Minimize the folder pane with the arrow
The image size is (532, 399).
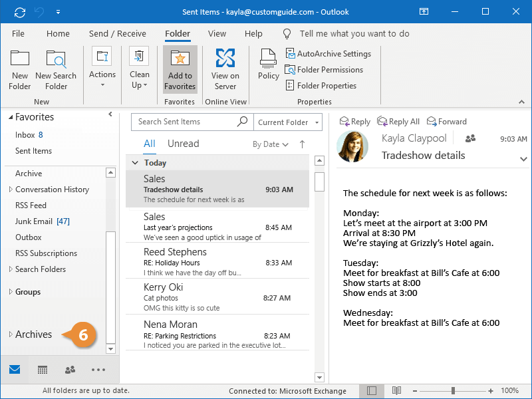pos(110,114)
